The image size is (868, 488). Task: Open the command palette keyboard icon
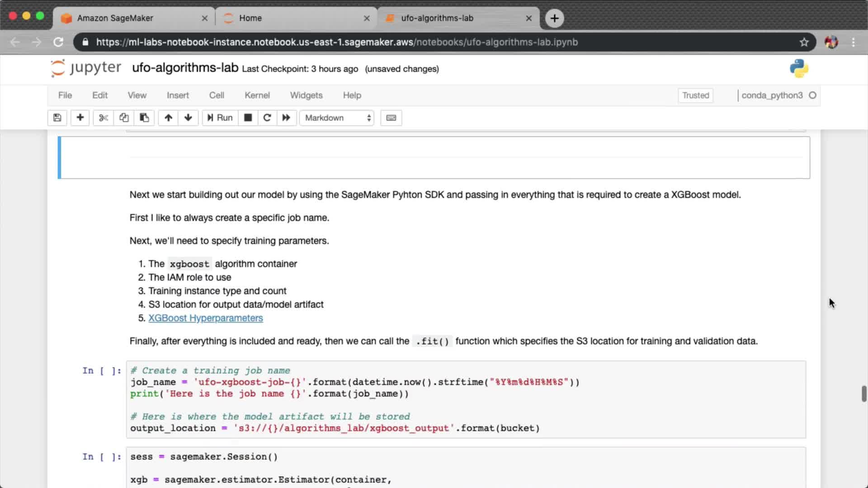point(391,118)
